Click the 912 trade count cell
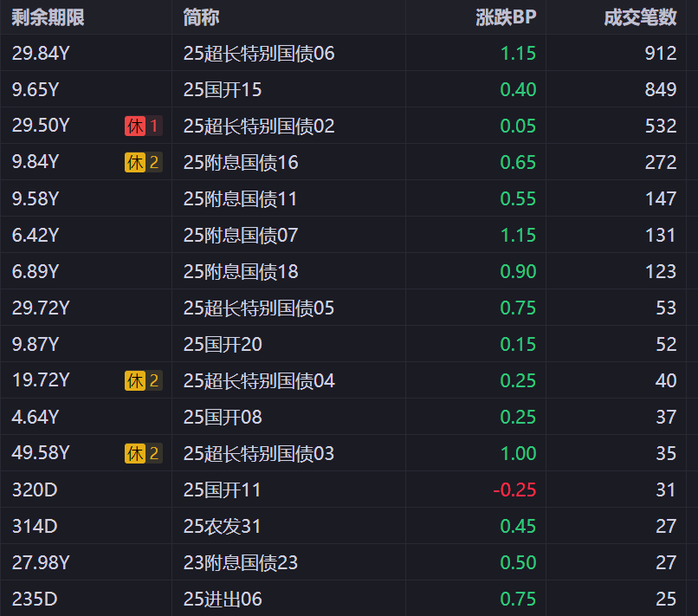 coord(660,54)
